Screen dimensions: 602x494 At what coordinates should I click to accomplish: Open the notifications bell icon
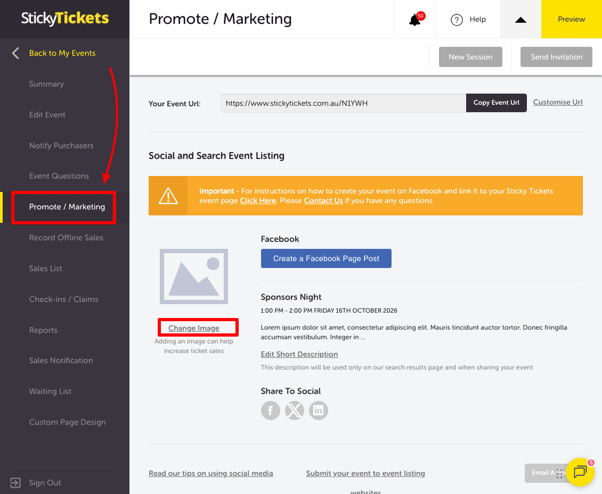415,20
